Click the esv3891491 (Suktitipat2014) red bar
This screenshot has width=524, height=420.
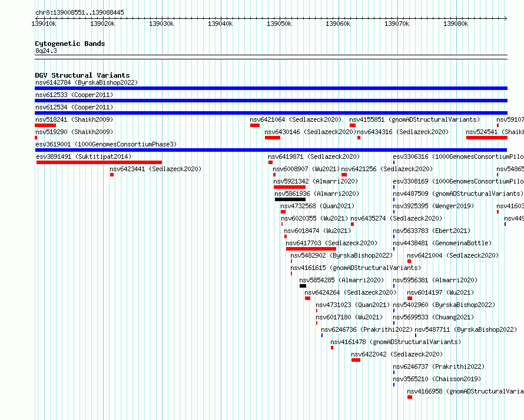(x=100, y=162)
